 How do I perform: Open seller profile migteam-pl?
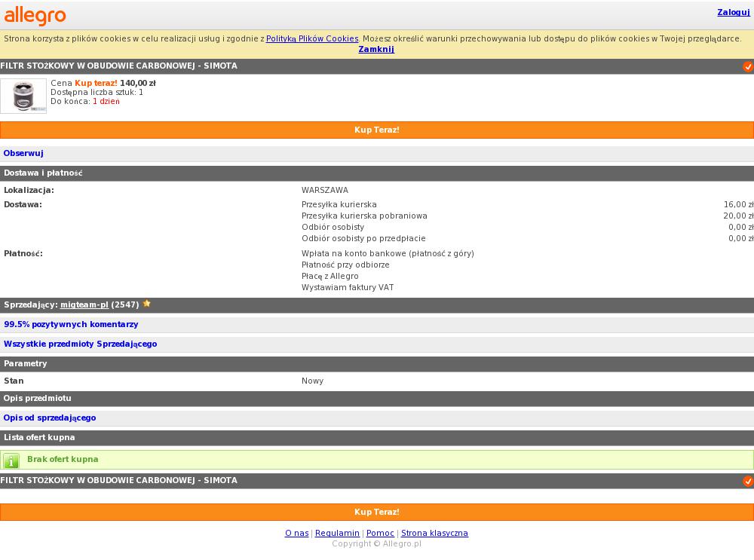84,304
